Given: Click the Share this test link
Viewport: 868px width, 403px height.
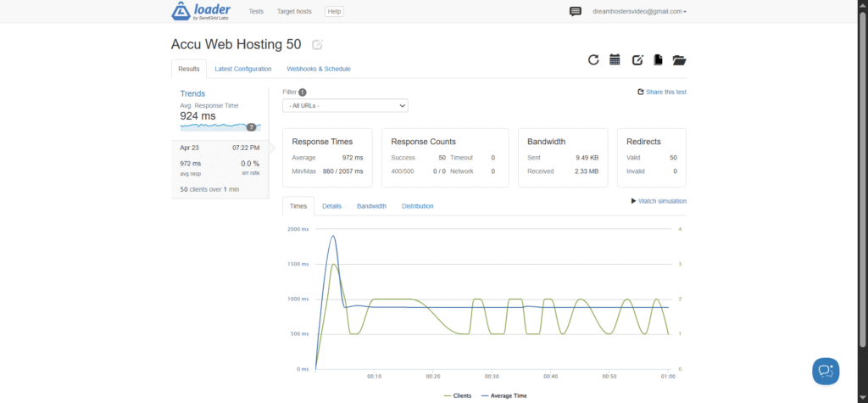Looking at the screenshot, I should point(662,92).
